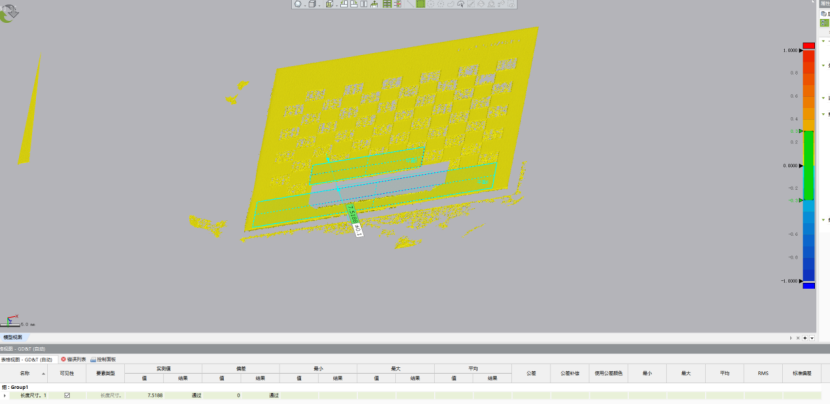Viewport: 831px width, 404px height.
Task: Click the RMS column header
Action: [x=763, y=373]
